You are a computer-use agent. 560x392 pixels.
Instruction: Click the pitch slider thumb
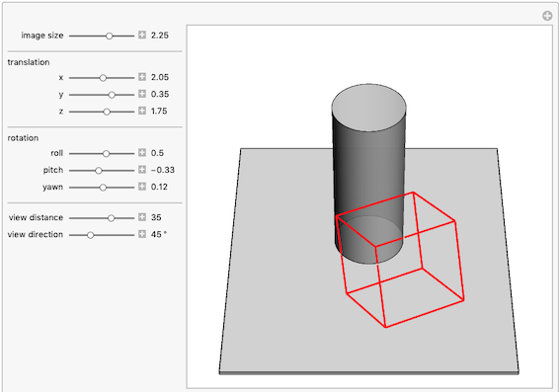(x=99, y=171)
